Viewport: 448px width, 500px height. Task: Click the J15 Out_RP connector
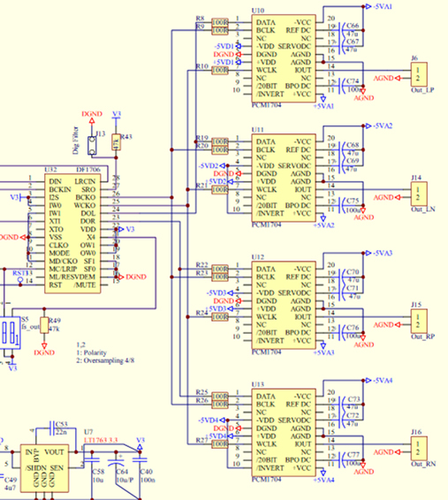click(x=419, y=321)
